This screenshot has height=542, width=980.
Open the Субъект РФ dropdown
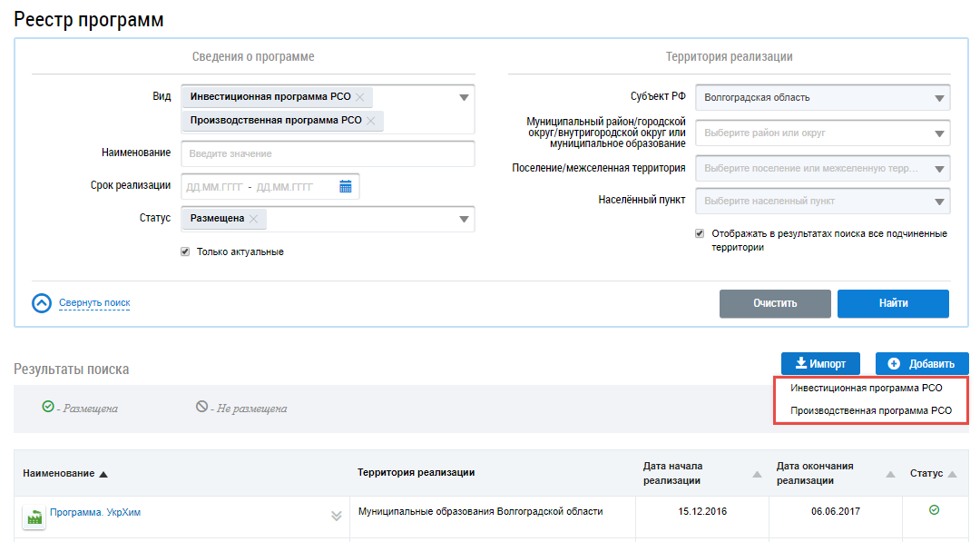pos(822,97)
